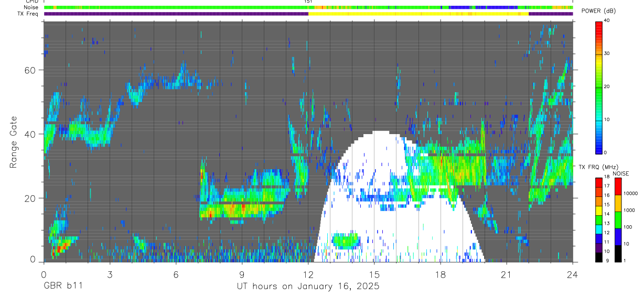The height and width of the screenshot is (297, 644).
Task: Click the 9 tick on the UT hours axis
Action: [x=242, y=275]
